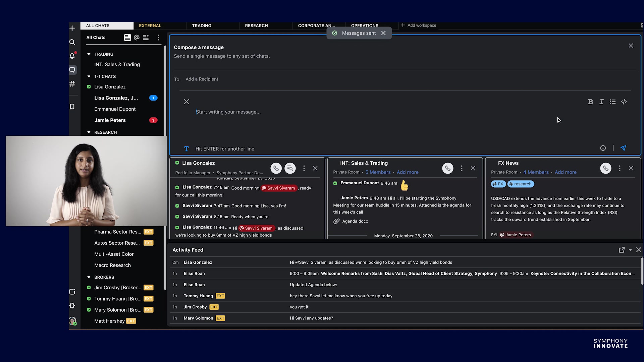Toggle bulleted list in compose toolbar
The height and width of the screenshot is (362, 644).
pyautogui.click(x=613, y=102)
